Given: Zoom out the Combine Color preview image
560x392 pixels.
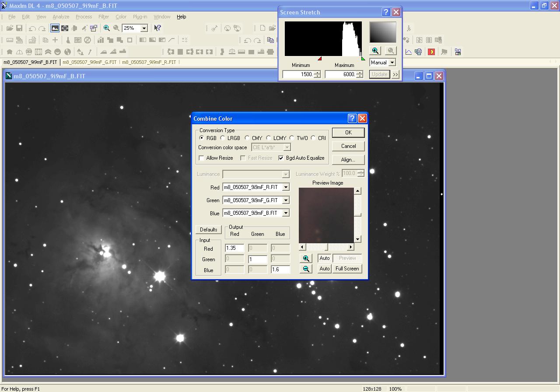Looking at the screenshot, I should pyautogui.click(x=306, y=269).
